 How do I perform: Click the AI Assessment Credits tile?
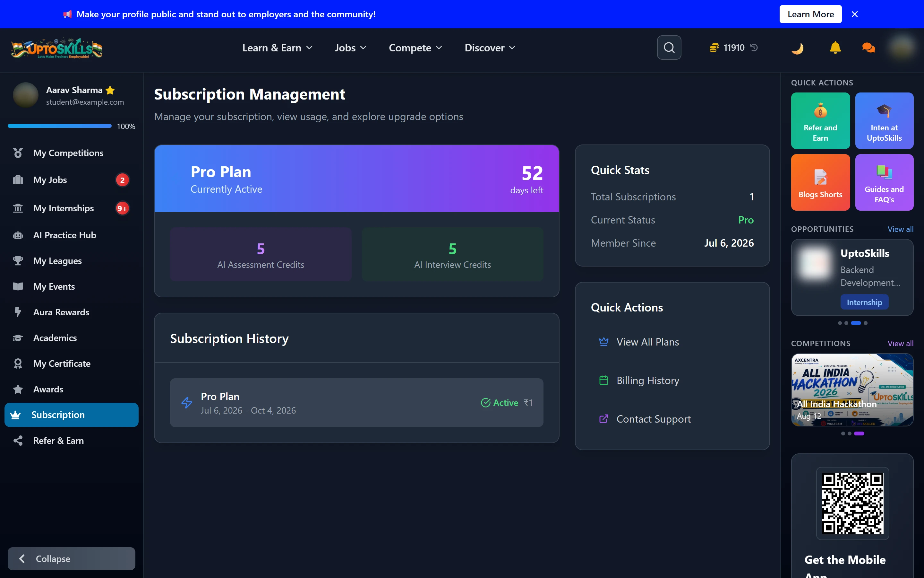click(x=261, y=254)
